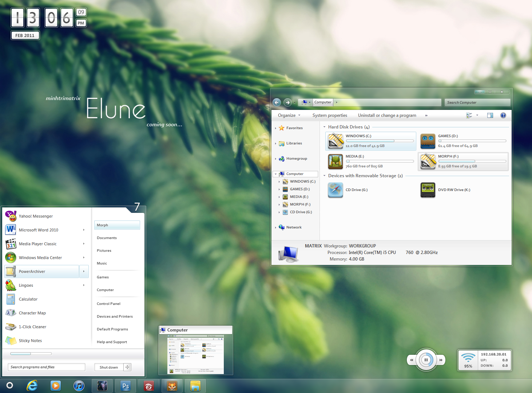Screen dimensions: 532x393
Task: Collapse the Hard Disk Drives group
Action: pos(324,127)
